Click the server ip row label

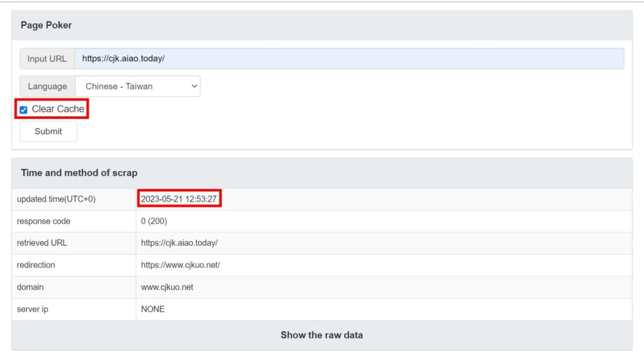(33, 309)
